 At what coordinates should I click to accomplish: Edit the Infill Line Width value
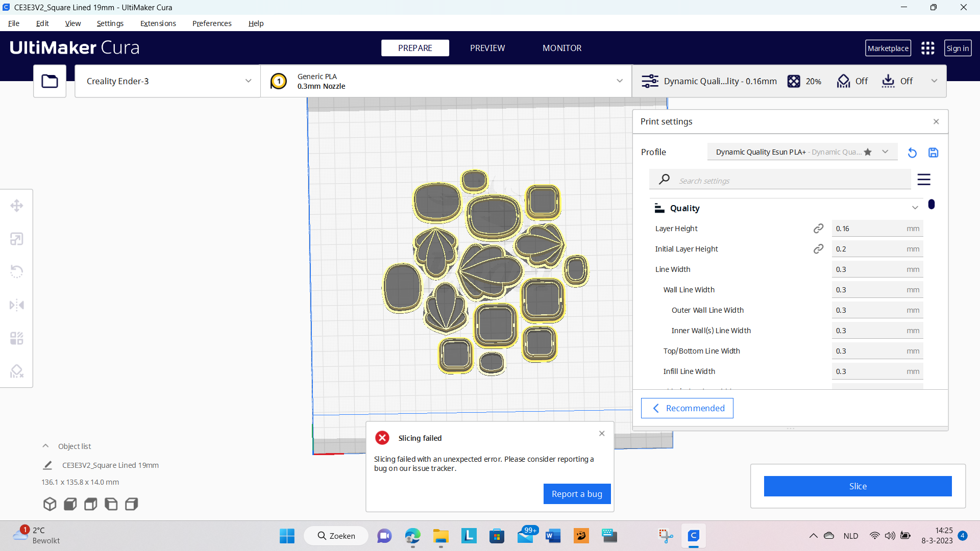pyautogui.click(x=877, y=371)
